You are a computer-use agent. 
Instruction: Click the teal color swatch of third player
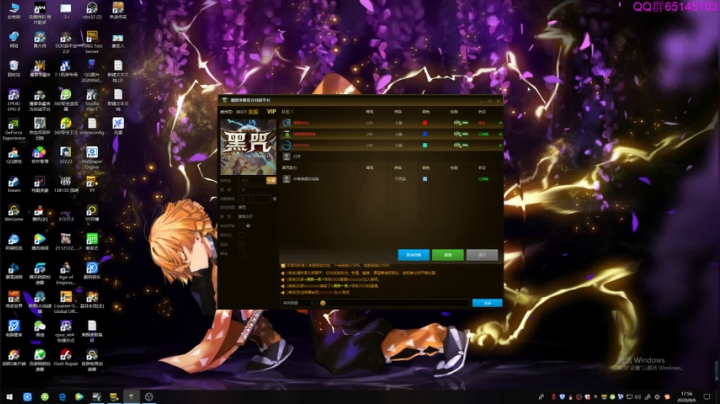pos(425,145)
